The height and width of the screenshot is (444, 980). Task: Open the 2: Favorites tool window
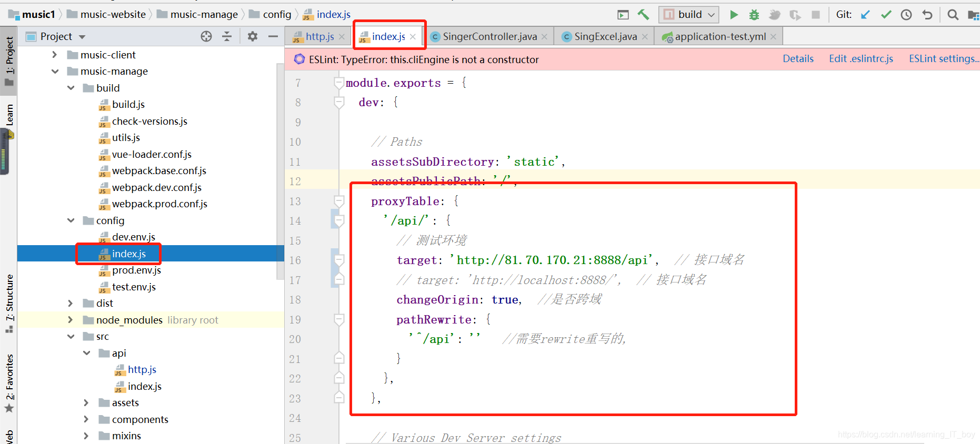9,384
